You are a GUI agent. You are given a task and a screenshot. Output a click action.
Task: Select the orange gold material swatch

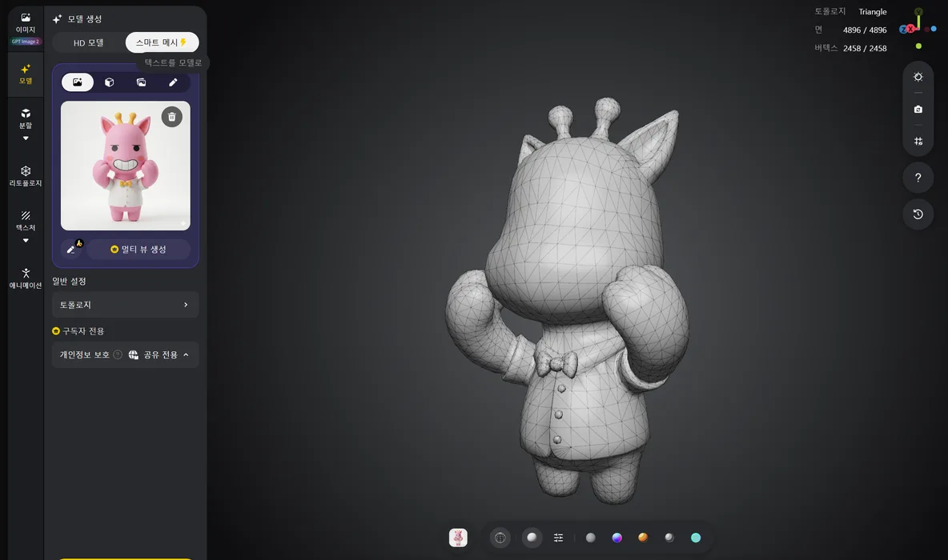(x=643, y=538)
